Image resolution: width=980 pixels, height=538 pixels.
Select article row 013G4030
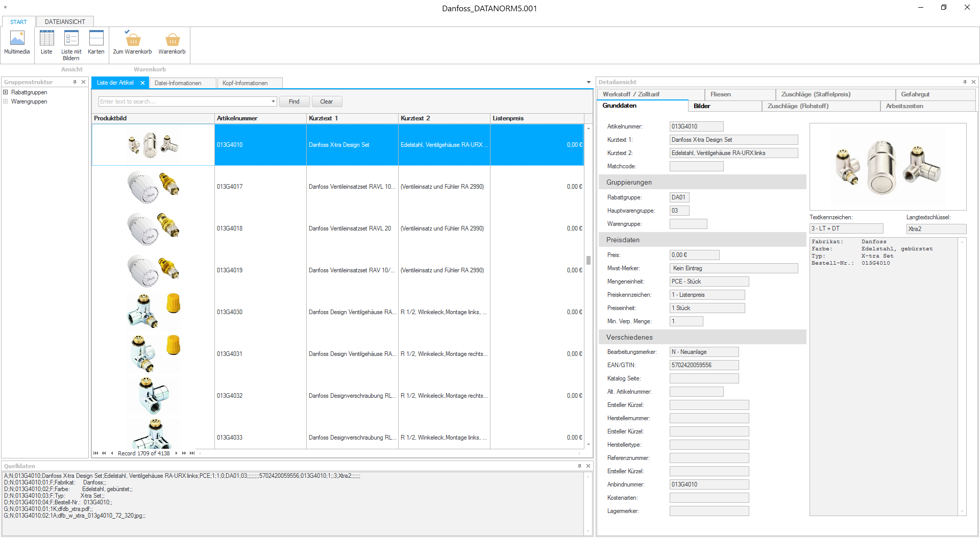[x=337, y=312]
